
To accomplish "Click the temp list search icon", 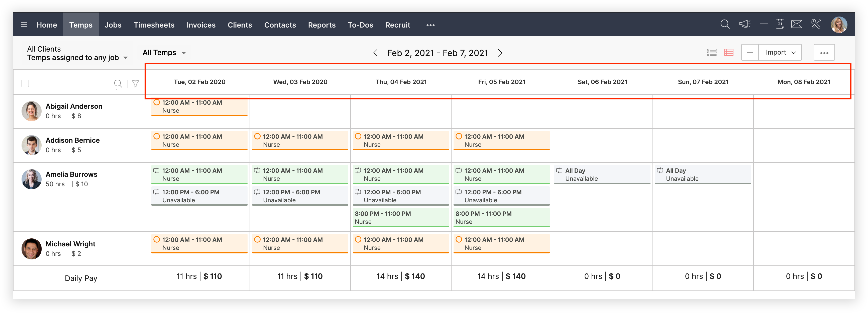I will coord(118,83).
